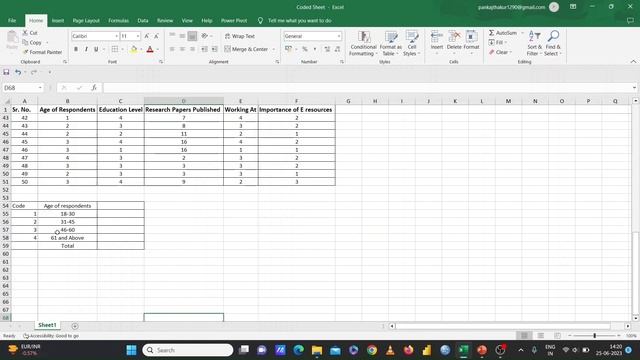This screenshot has width=640, height=360.
Task: Toggle Italic formatting
Action: [86, 49]
